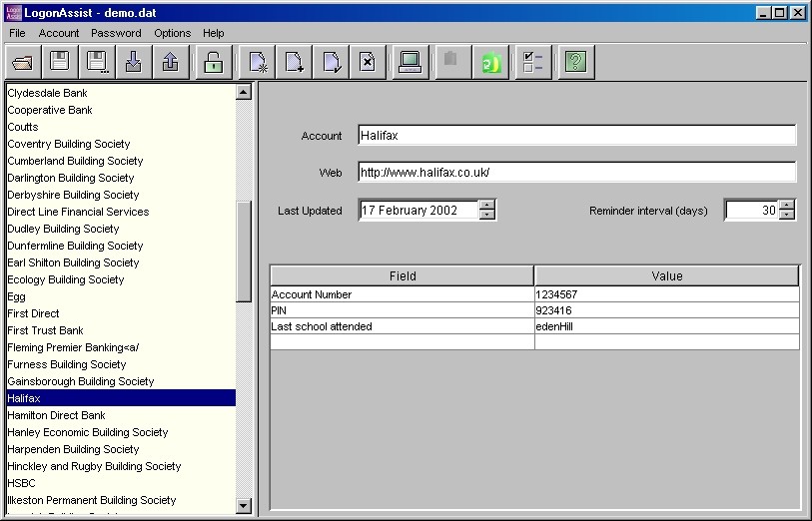The image size is (812, 521).
Task: Increase the Last Updated date stepper
Action: (x=486, y=205)
